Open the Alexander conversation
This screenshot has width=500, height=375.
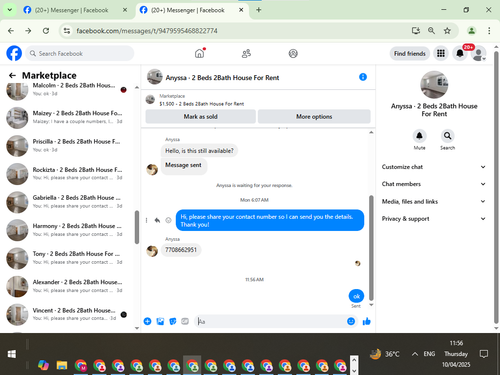[x=68, y=286]
